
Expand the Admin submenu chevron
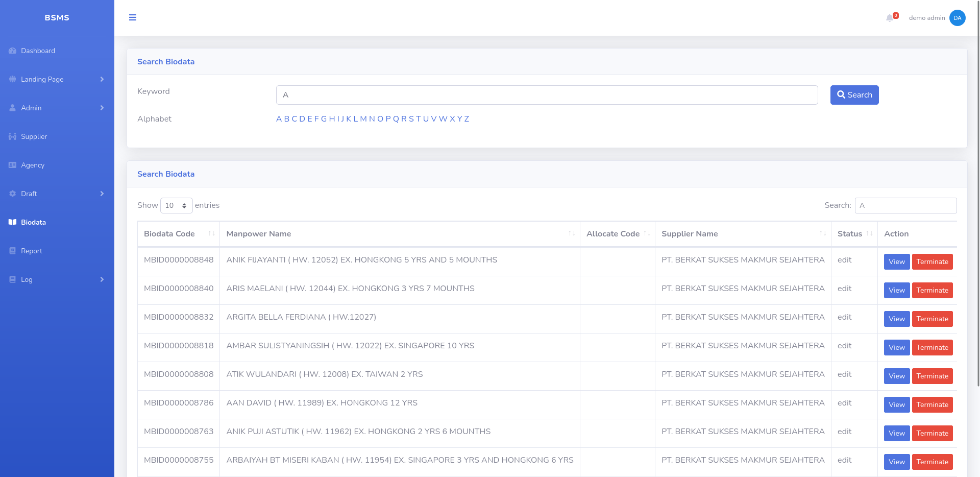pyautogui.click(x=102, y=108)
